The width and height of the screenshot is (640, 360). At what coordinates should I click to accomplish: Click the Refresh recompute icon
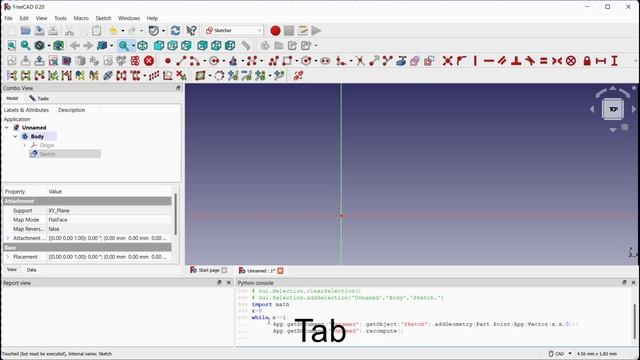point(176,31)
